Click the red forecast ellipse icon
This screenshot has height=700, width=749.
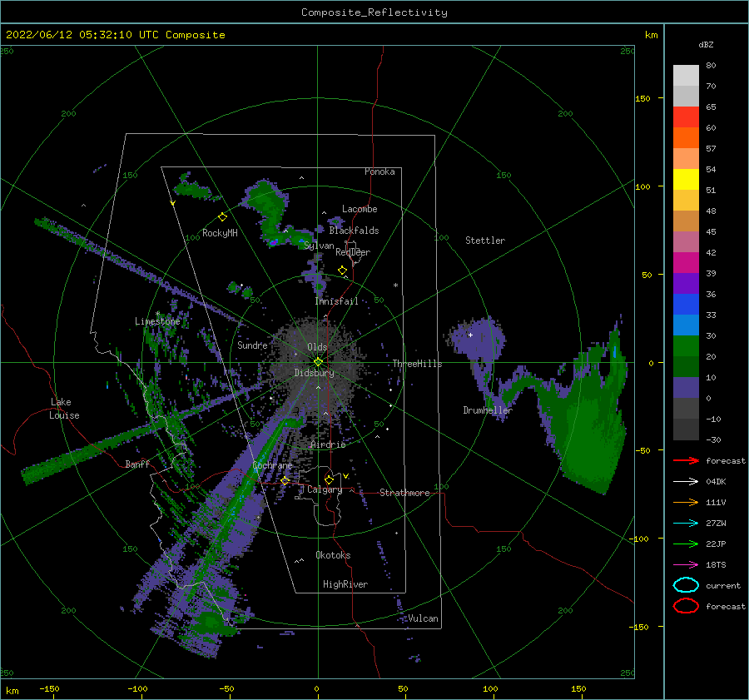point(686,606)
